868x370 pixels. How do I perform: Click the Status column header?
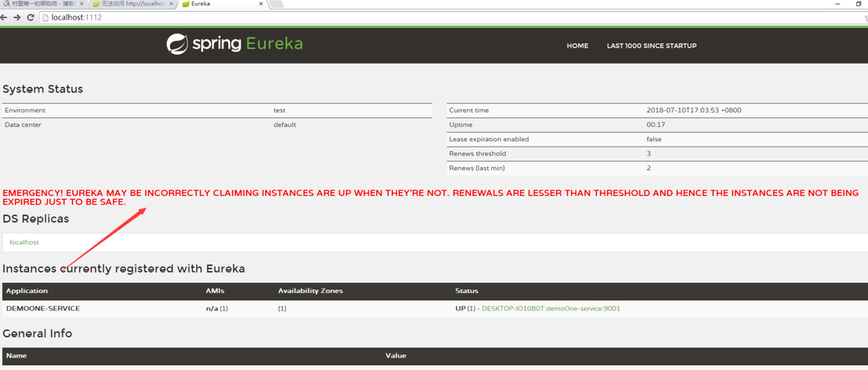tap(467, 291)
